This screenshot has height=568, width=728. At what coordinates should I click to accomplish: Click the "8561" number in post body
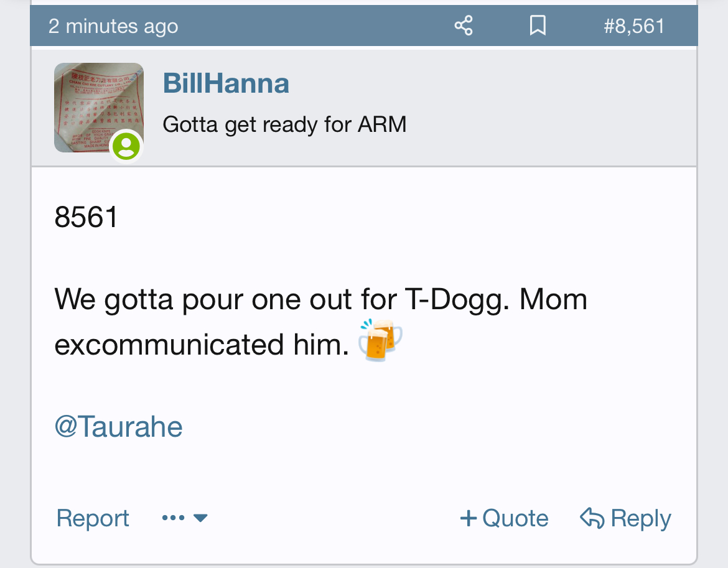tap(86, 217)
